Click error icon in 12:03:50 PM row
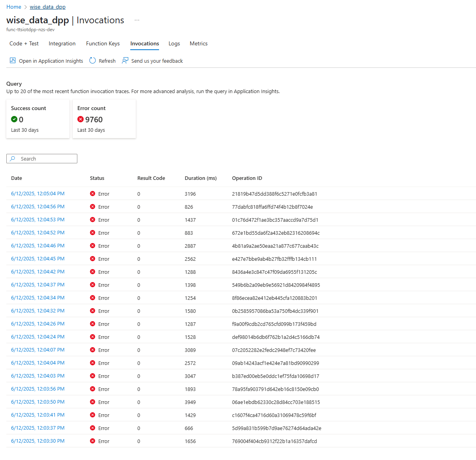The image size is (476, 460). coord(92,402)
